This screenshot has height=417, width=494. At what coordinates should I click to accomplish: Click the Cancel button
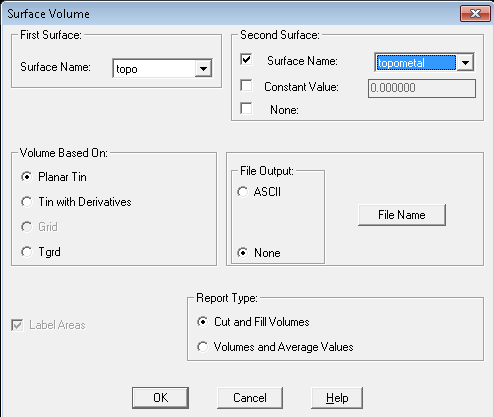tap(250, 398)
